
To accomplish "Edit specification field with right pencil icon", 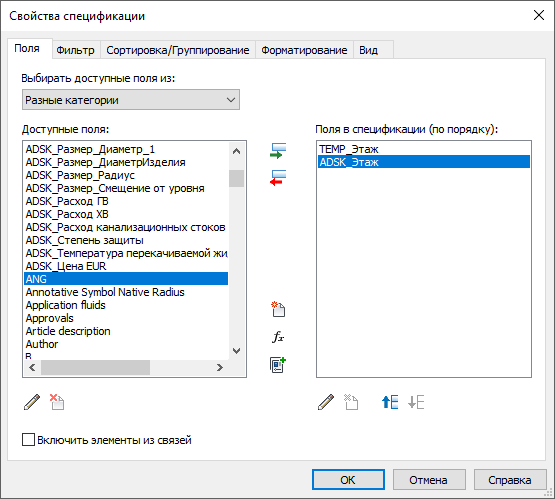I will coord(326,402).
